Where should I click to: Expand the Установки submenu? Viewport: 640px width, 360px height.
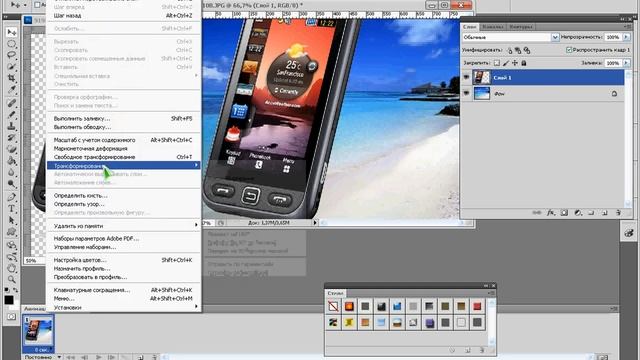[123, 307]
